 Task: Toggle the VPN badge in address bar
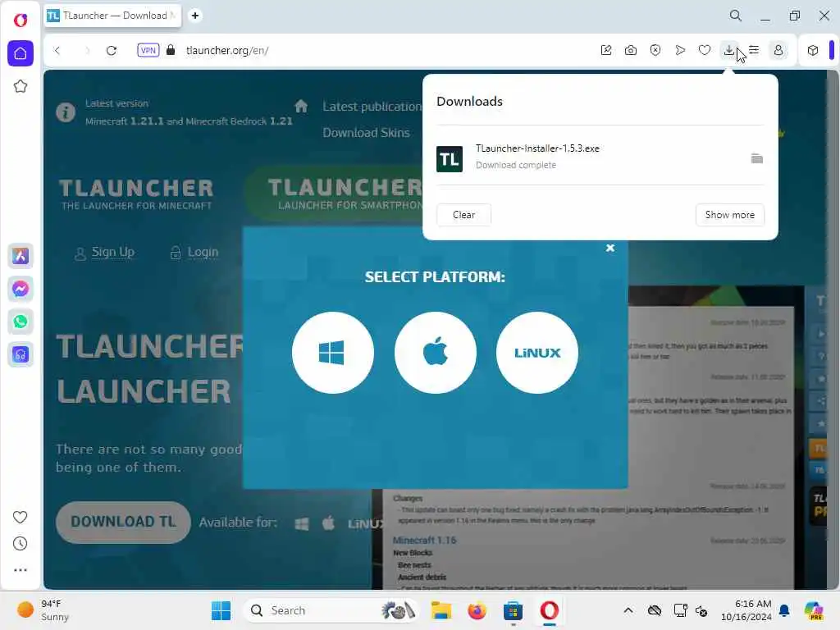[148, 50]
